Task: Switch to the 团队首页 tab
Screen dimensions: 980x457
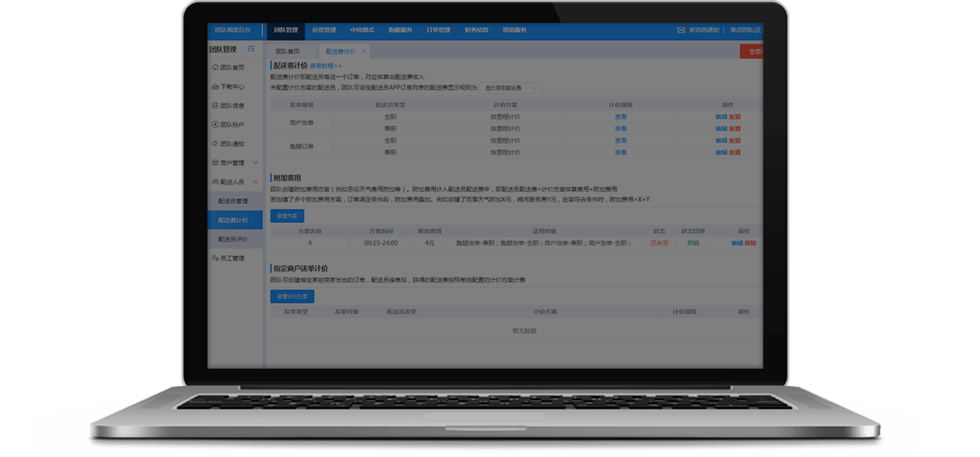Action: tap(287, 51)
